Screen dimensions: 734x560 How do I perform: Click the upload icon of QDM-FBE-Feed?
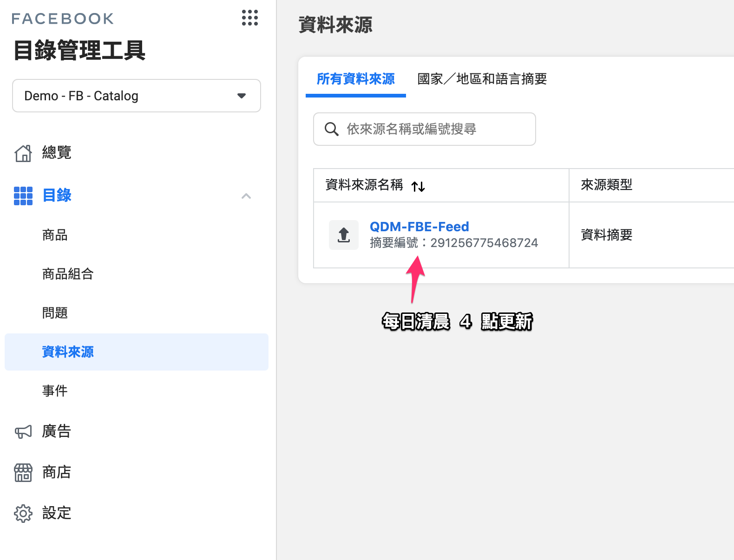[344, 235]
